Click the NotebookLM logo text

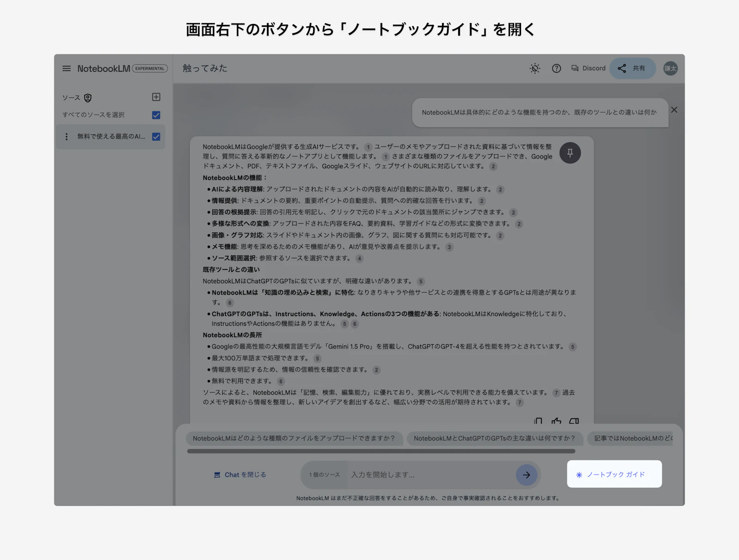(104, 68)
